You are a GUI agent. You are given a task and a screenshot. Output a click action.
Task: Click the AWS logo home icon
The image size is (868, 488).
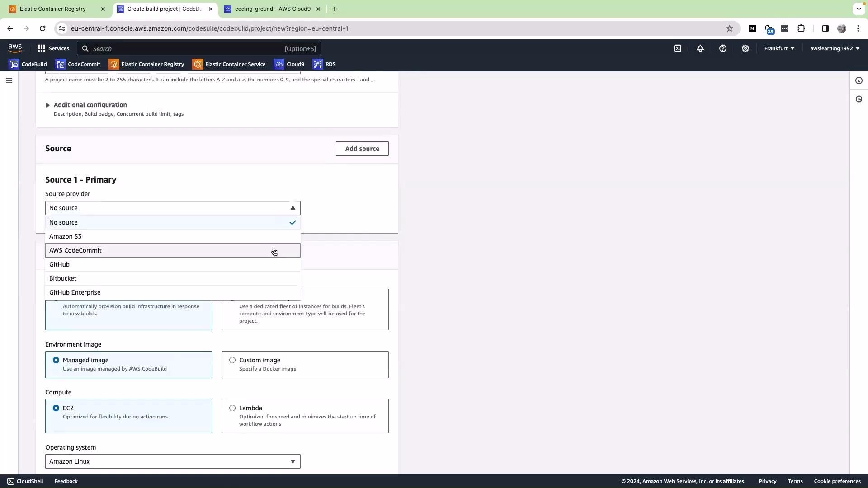[x=15, y=48]
